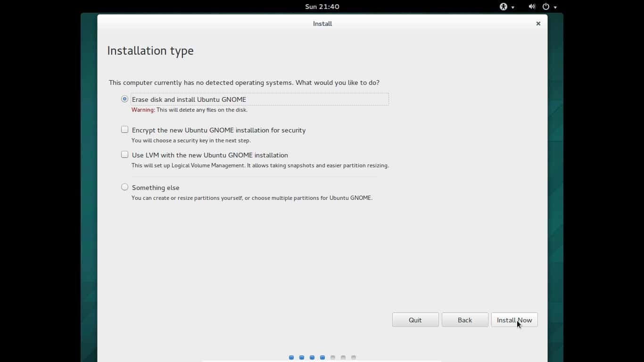Click the Install window title text
The width and height of the screenshot is (644, 362).
pyautogui.click(x=322, y=24)
